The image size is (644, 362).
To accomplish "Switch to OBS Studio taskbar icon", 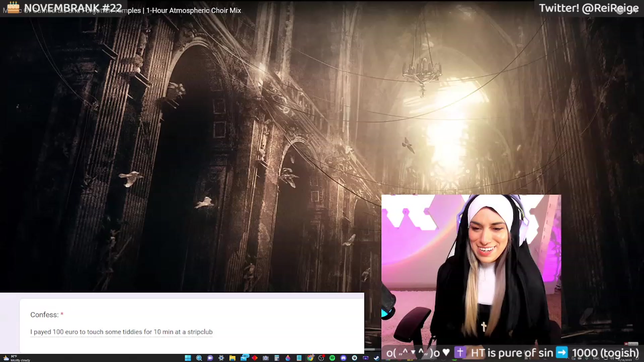I will (x=321, y=358).
